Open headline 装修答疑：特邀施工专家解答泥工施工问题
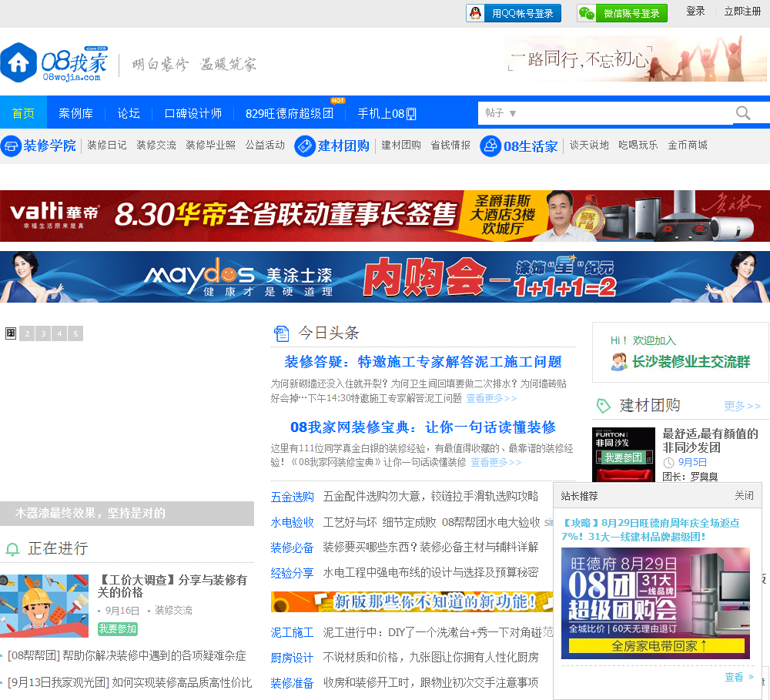The width and height of the screenshot is (770, 700). coord(423,362)
